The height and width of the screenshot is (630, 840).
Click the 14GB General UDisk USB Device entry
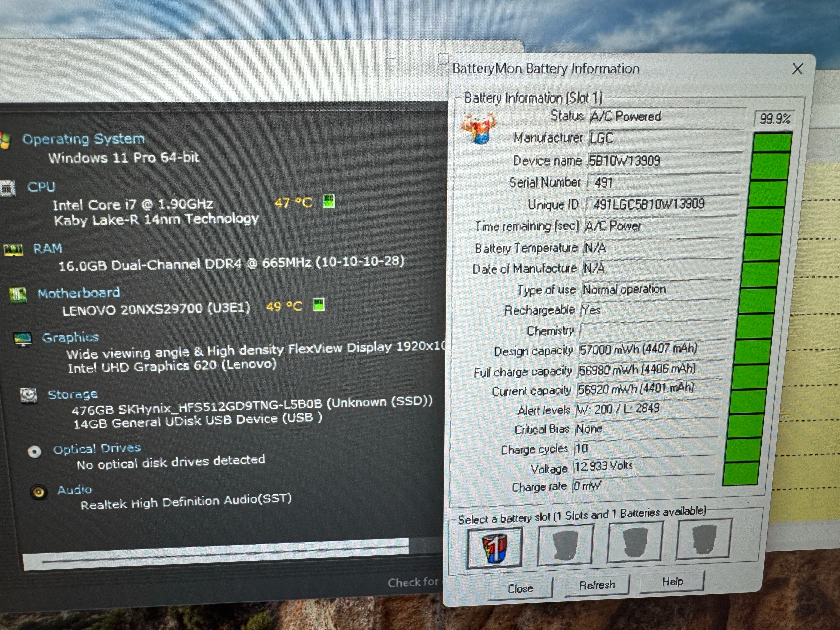tap(197, 421)
